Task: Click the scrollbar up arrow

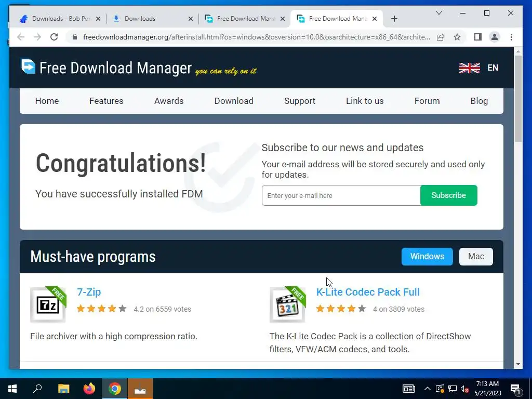Action: pyautogui.click(x=518, y=51)
